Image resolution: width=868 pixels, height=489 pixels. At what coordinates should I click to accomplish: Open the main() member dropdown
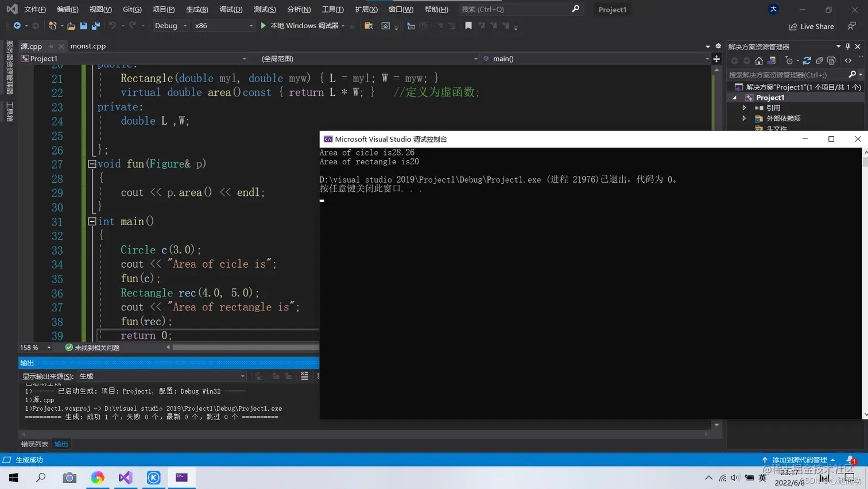[596, 59]
